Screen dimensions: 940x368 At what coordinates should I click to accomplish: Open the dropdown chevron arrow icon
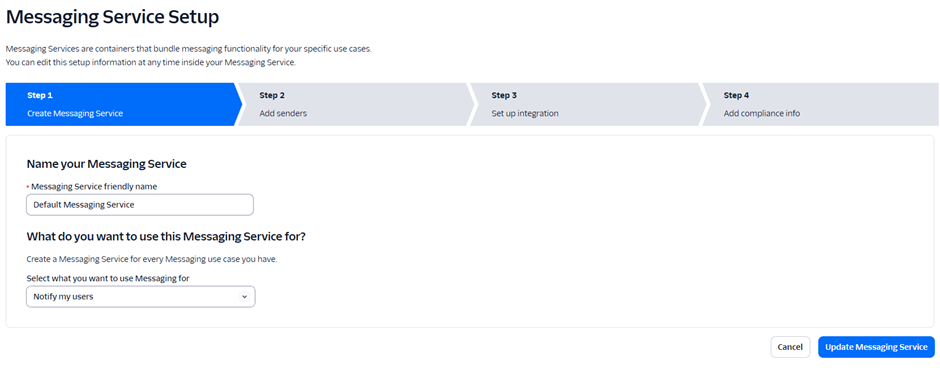click(x=244, y=297)
